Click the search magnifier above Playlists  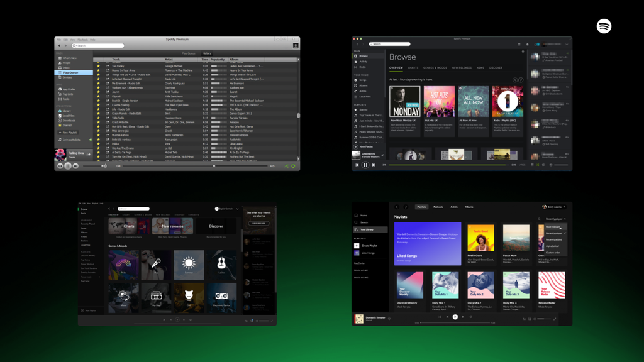(x=539, y=218)
